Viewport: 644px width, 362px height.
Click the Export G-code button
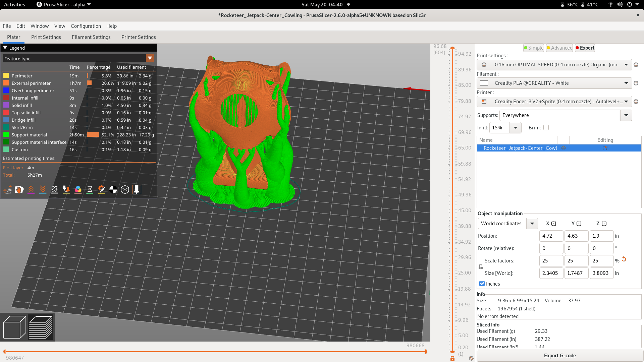[560, 356]
